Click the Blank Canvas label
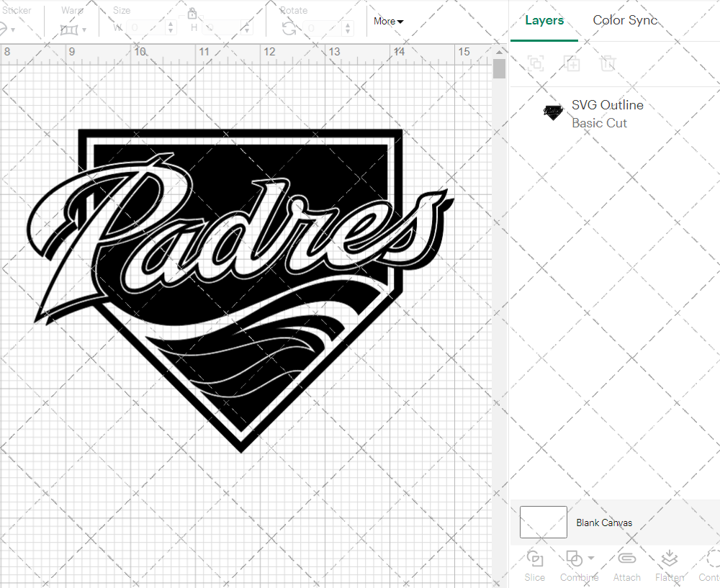Viewport: 720px width, 588px height. point(604,523)
